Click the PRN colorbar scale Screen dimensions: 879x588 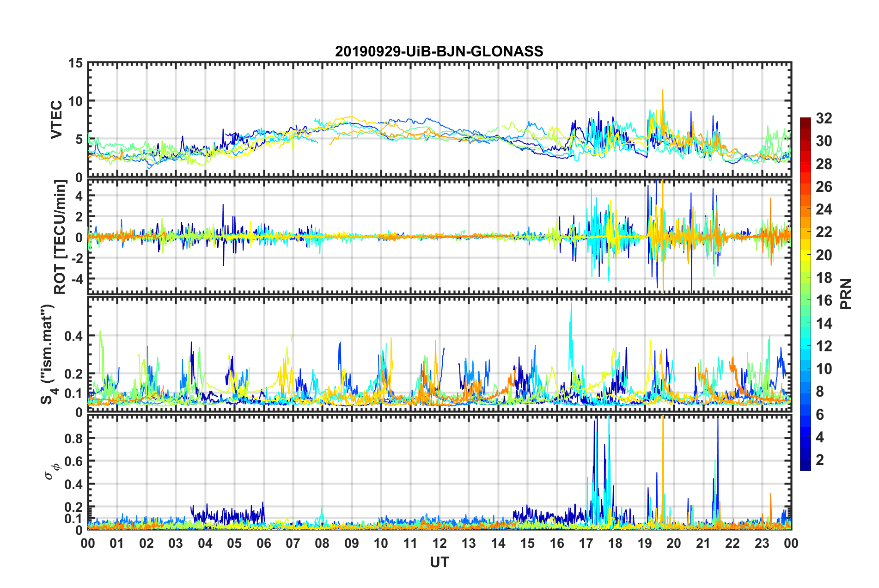(805, 294)
